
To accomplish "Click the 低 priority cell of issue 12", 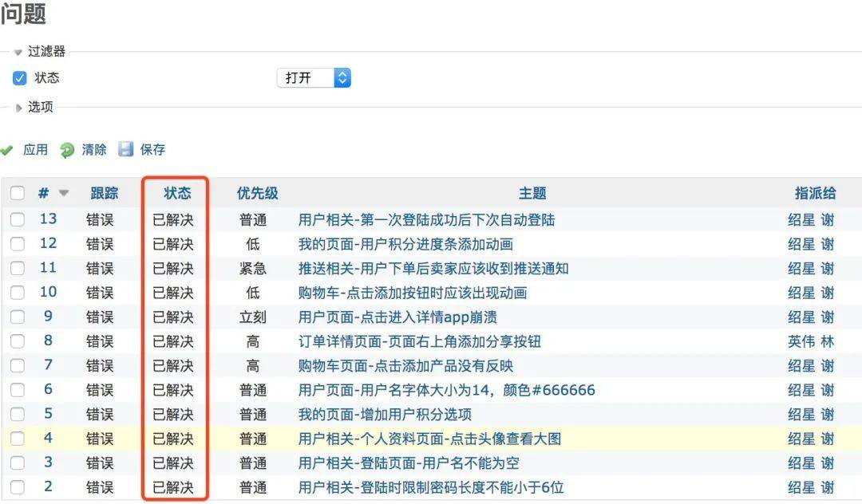I will [253, 244].
